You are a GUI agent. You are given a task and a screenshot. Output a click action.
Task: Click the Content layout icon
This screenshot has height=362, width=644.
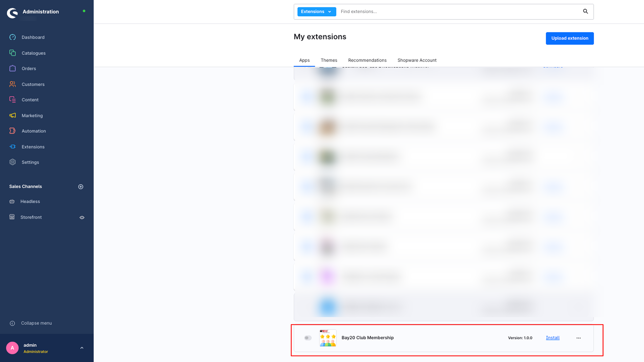pyautogui.click(x=12, y=100)
